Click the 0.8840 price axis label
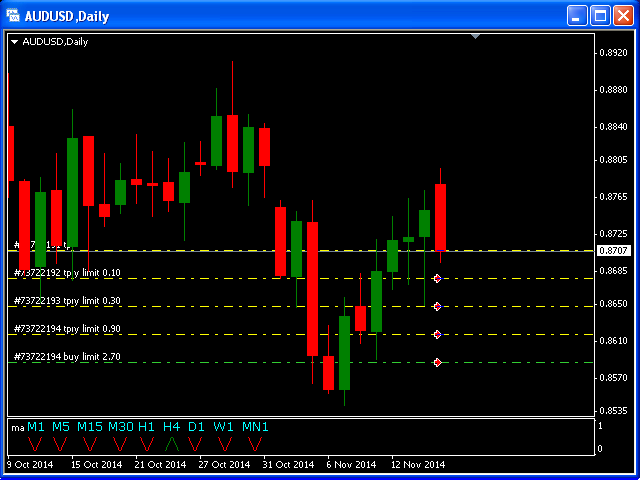Screen dimensions: 640x480 613,127
